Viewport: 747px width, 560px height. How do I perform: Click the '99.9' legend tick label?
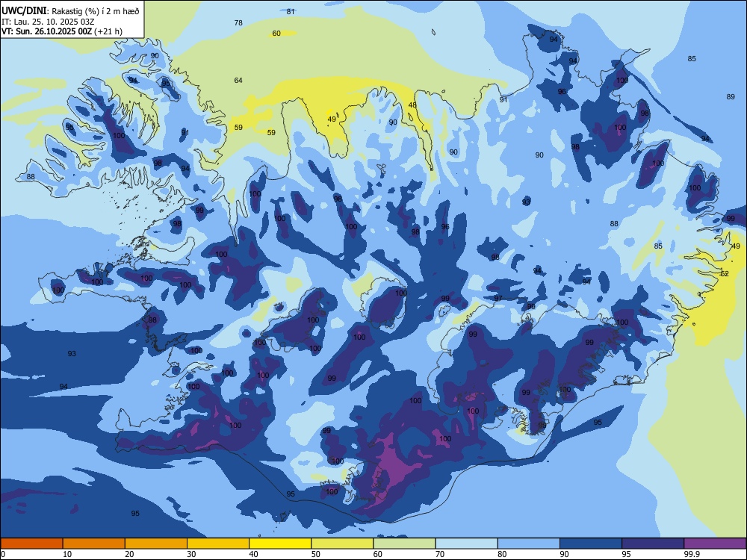point(692,554)
